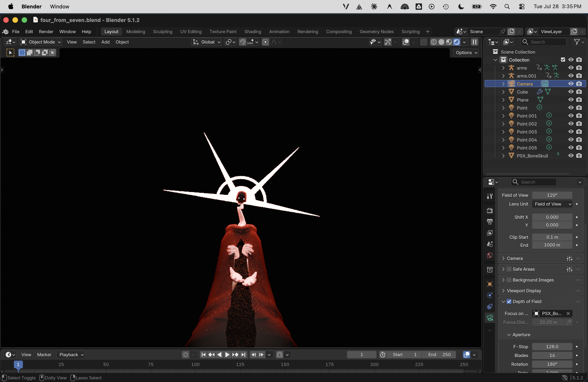Open the Render menu
Screen dimensions: 588x382
[46, 32]
